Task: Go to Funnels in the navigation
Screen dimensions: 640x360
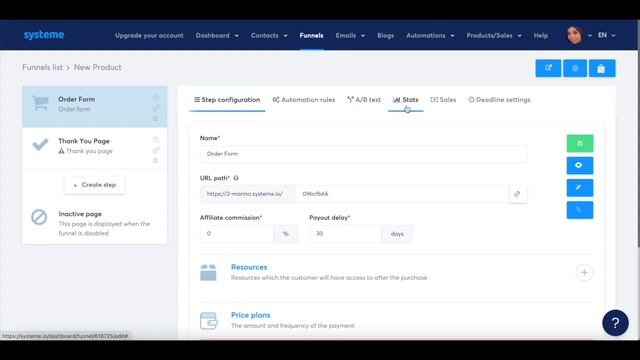Action: (311, 36)
